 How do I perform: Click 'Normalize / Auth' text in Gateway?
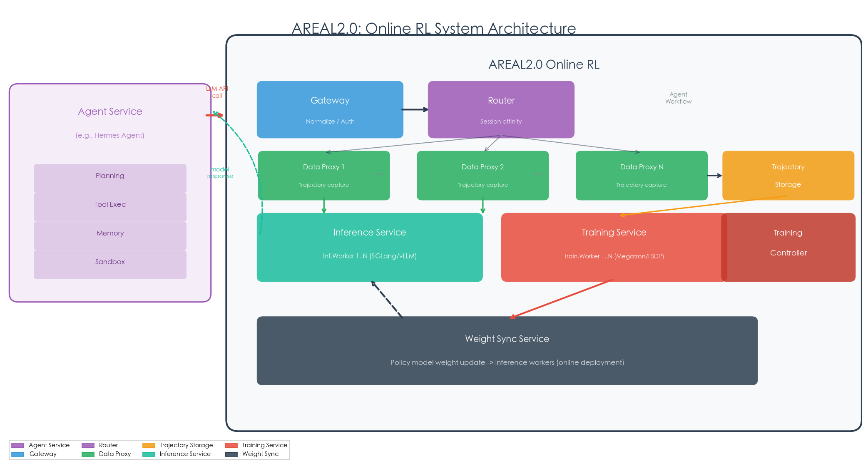pyautogui.click(x=330, y=121)
